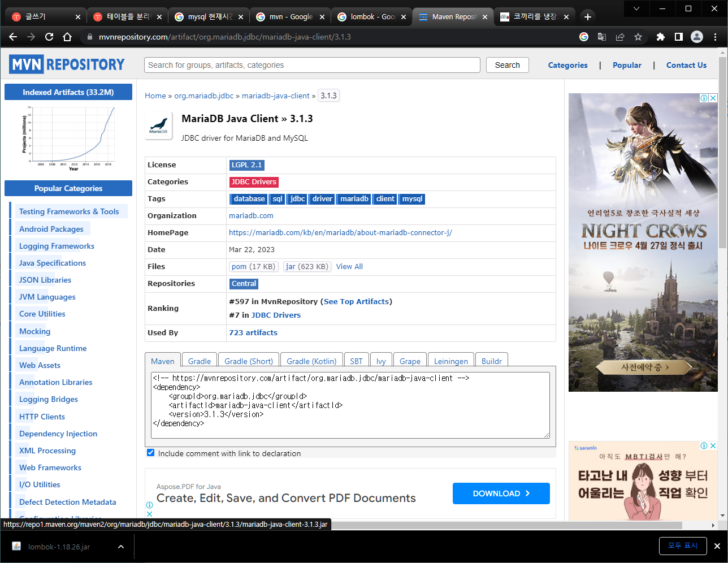Download the jar (623 KB) file
The width and height of the screenshot is (728, 563).
307,266
